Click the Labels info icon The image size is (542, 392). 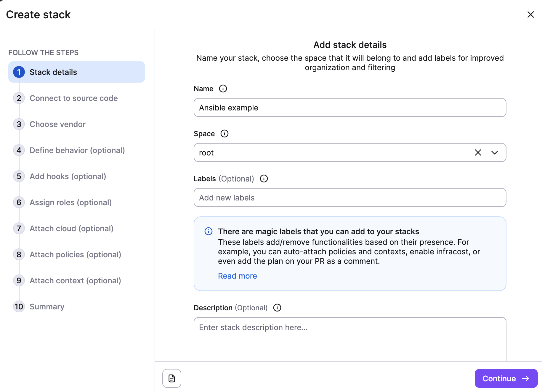(264, 179)
